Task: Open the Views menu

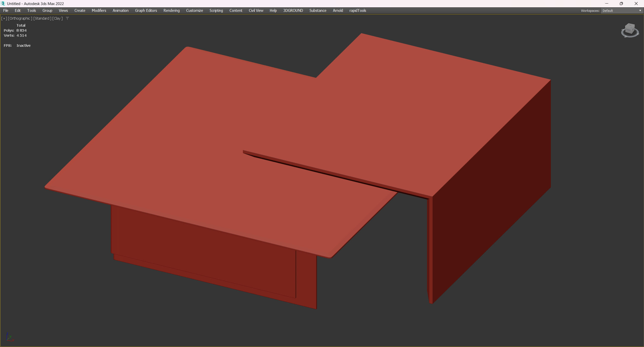Action: (x=63, y=11)
